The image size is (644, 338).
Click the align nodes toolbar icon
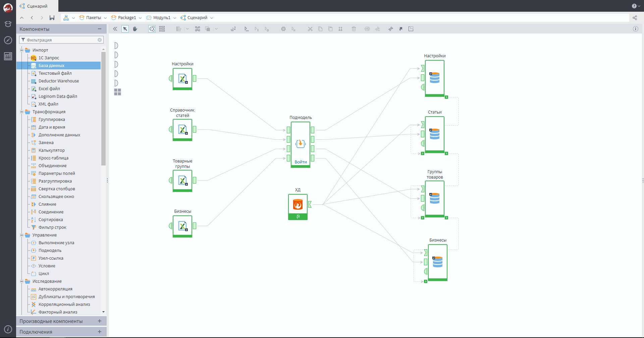179,29
